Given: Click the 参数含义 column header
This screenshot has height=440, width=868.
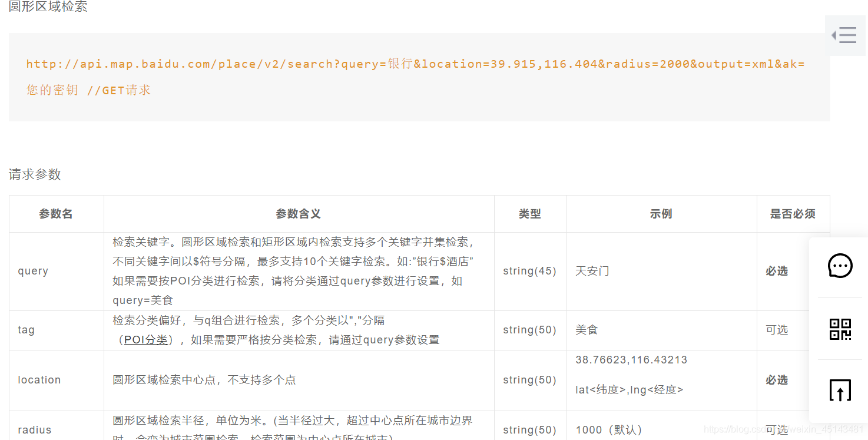Looking at the screenshot, I should click(x=299, y=214).
